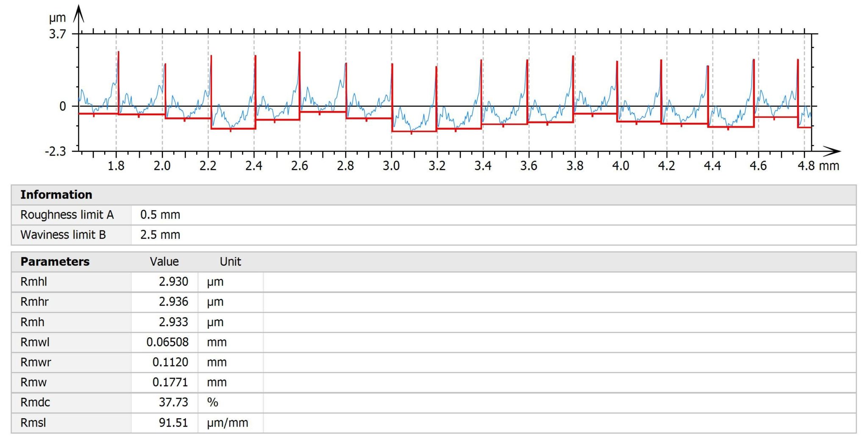This screenshot has height=444, width=868.
Task: Click the 3.7 label on the y-axis
Action: (57, 34)
